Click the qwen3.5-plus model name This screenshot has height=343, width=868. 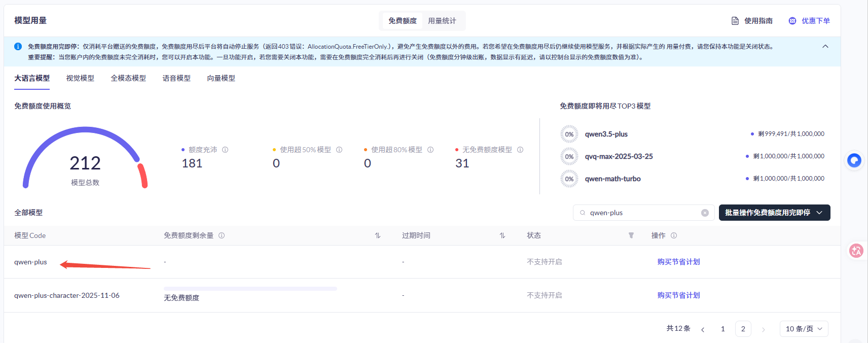[x=606, y=134]
